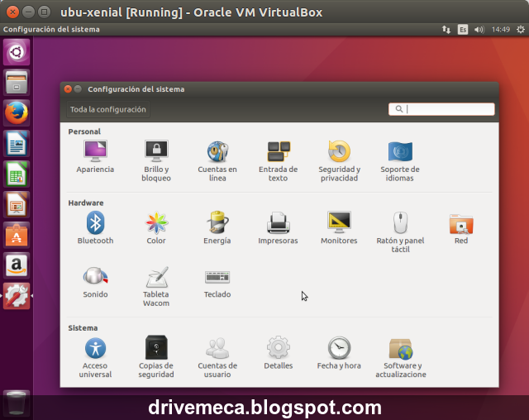The height and width of the screenshot is (420, 529).
Task: Open Software y actualizaciones panel
Action: point(400,357)
